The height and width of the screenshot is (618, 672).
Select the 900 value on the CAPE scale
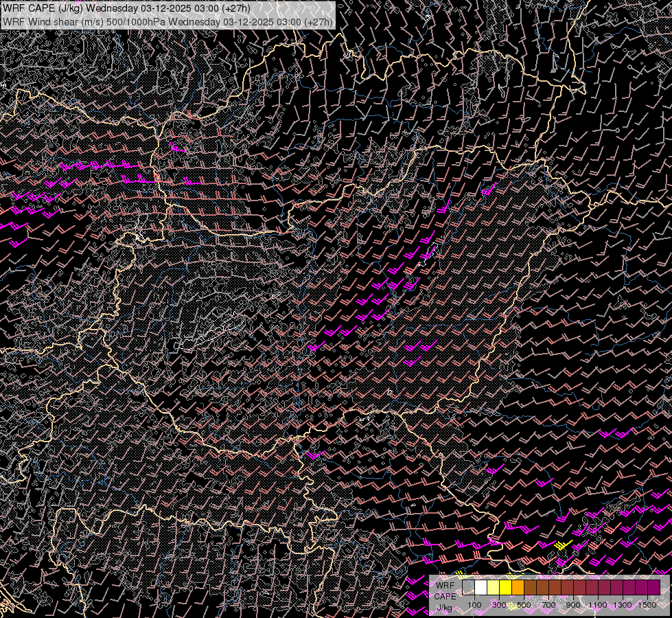[x=573, y=605]
